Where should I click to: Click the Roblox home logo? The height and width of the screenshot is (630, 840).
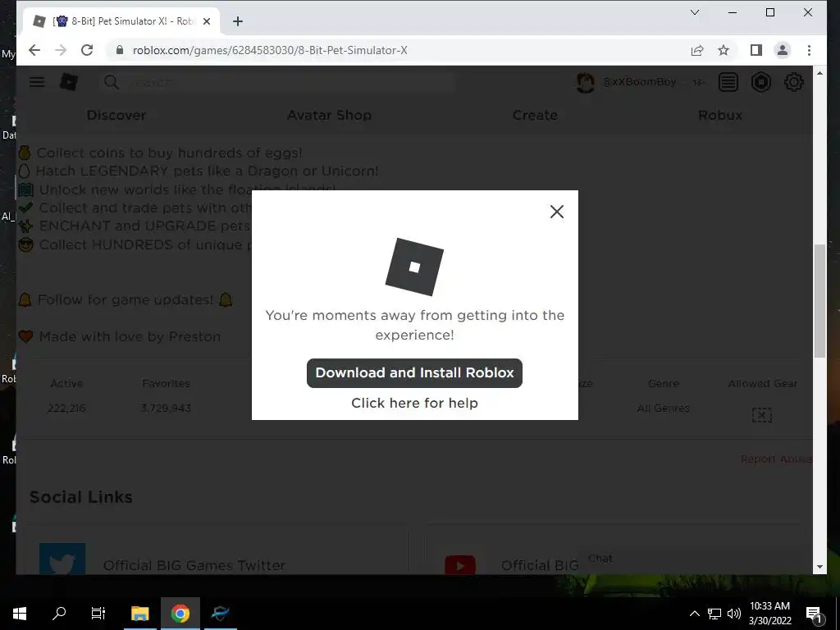click(x=69, y=82)
